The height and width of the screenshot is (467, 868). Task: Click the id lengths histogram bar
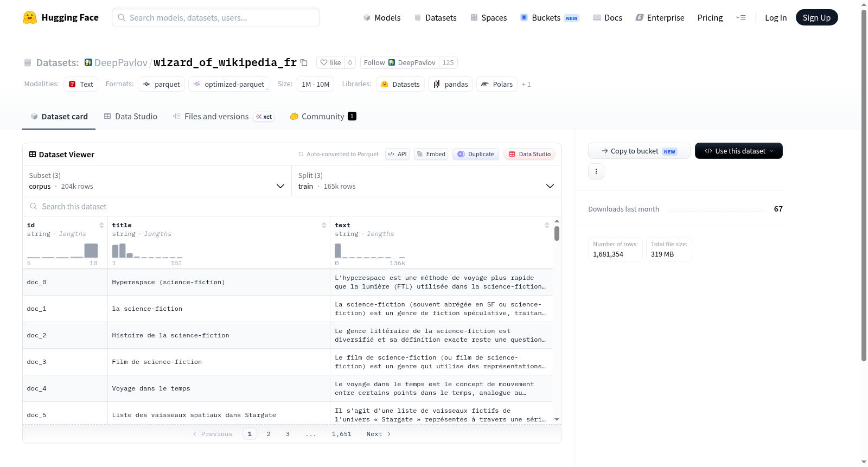pos(91,251)
